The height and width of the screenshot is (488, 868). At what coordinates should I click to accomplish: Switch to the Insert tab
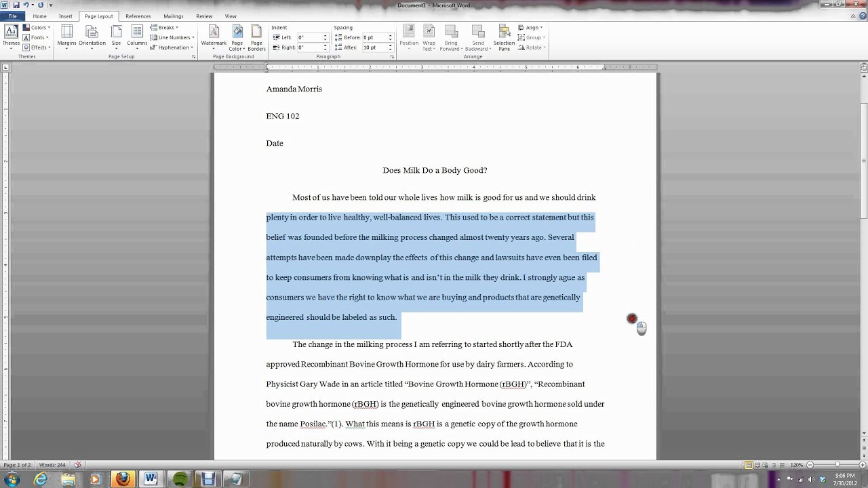(66, 16)
